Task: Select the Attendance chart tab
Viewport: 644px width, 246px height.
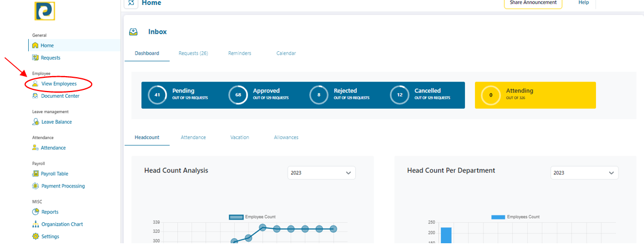Action: [193, 137]
